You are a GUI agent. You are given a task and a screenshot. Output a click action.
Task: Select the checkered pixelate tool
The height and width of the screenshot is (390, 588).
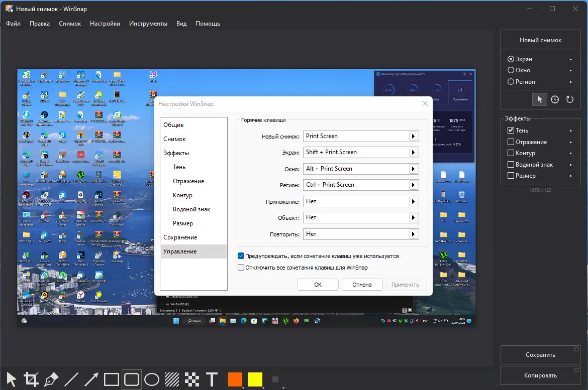pos(191,379)
